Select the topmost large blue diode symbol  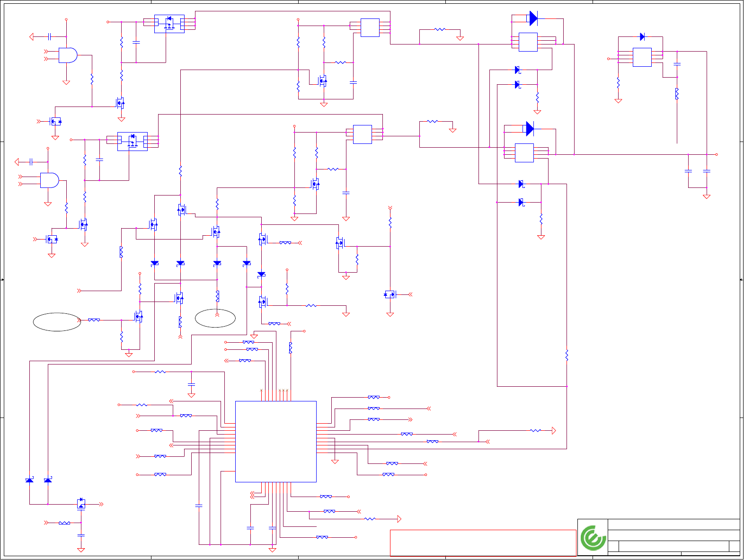coord(533,18)
